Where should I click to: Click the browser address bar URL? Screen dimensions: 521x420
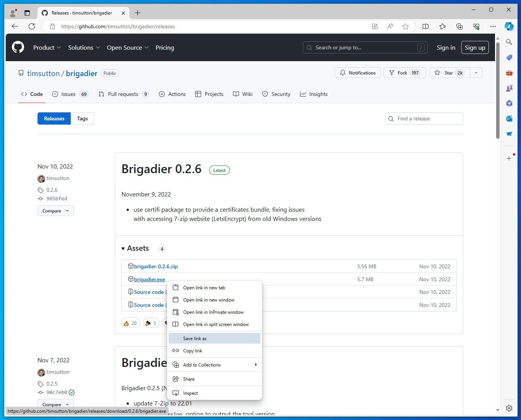[x=118, y=26]
